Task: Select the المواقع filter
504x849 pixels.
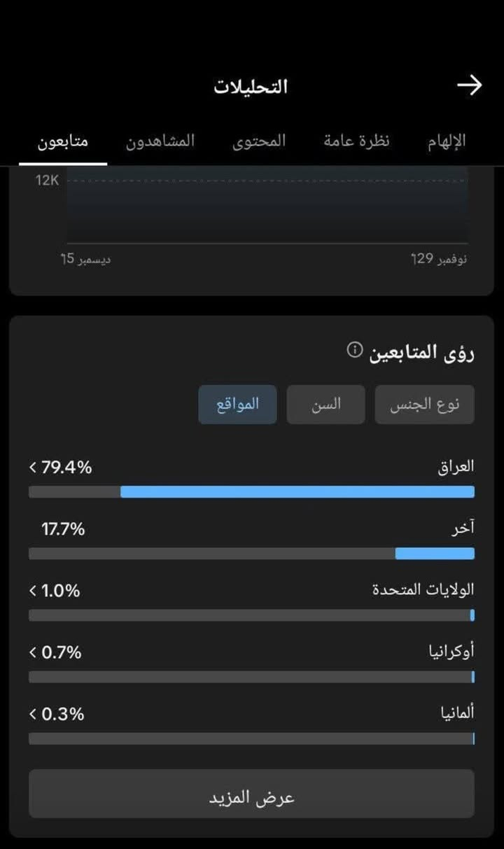Action: [237, 404]
